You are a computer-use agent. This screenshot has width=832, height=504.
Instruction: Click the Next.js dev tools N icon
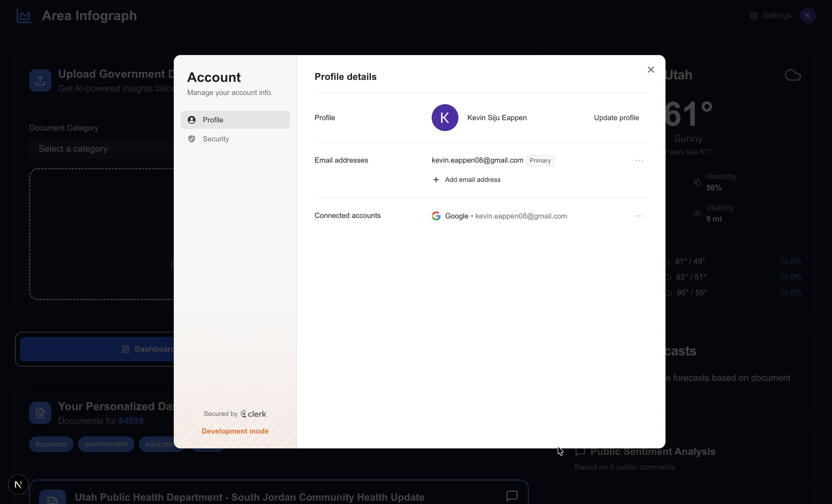click(18, 485)
